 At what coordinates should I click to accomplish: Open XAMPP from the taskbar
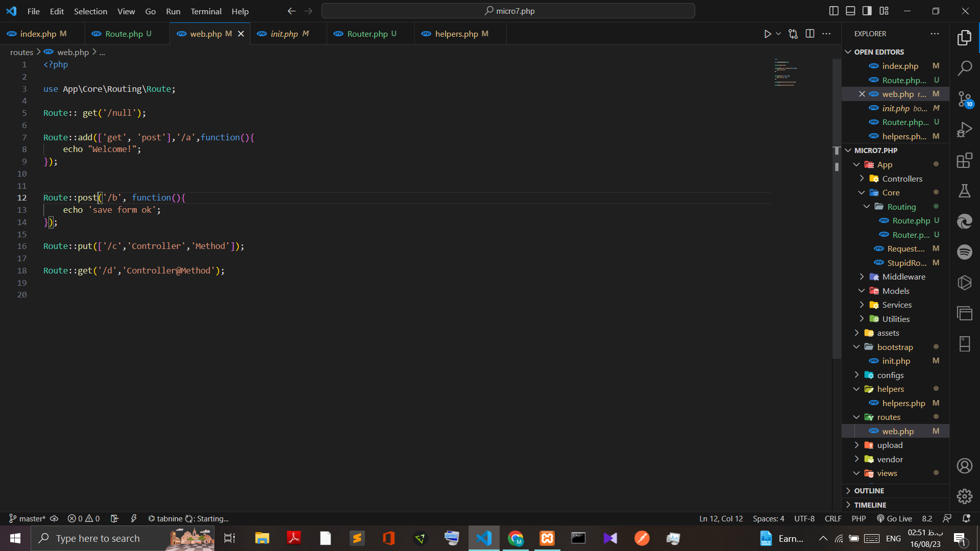(547, 538)
